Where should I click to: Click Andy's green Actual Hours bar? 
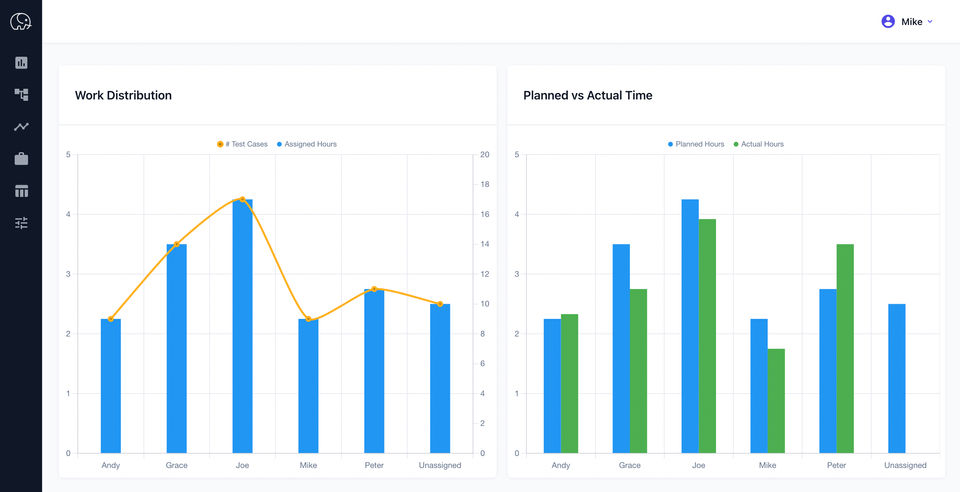(569, 384)
